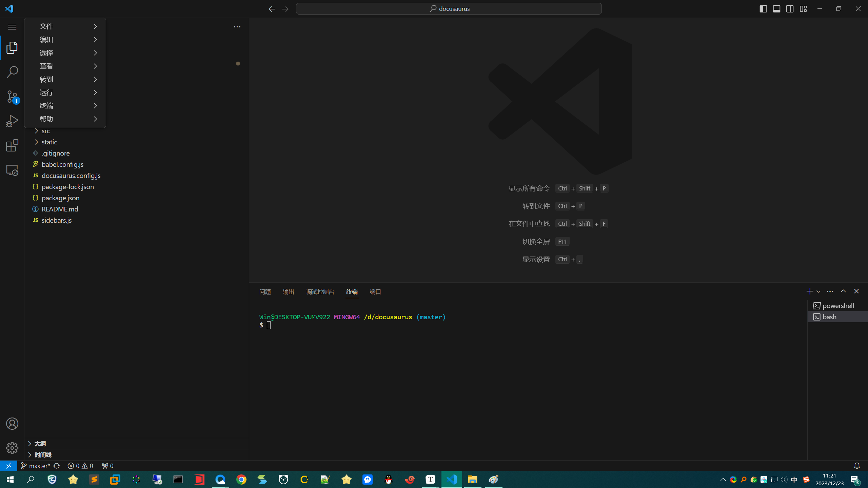
Task: Open terminal launch profile dropdown arrow
Action: pyautogui.click(x=818, y=291)
